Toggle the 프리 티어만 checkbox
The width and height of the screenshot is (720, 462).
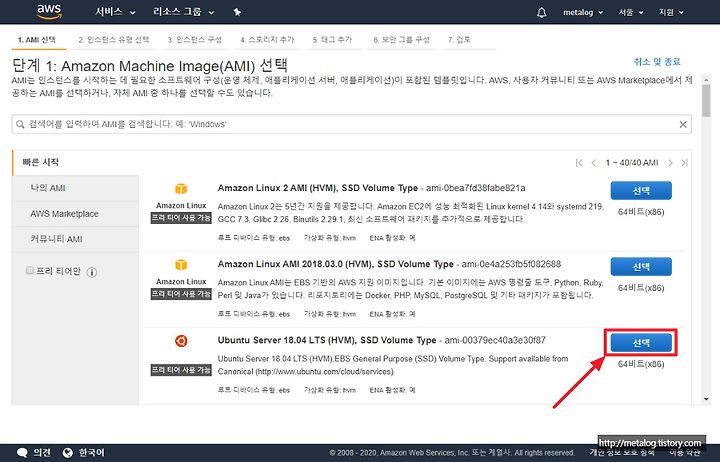point(30,270)
